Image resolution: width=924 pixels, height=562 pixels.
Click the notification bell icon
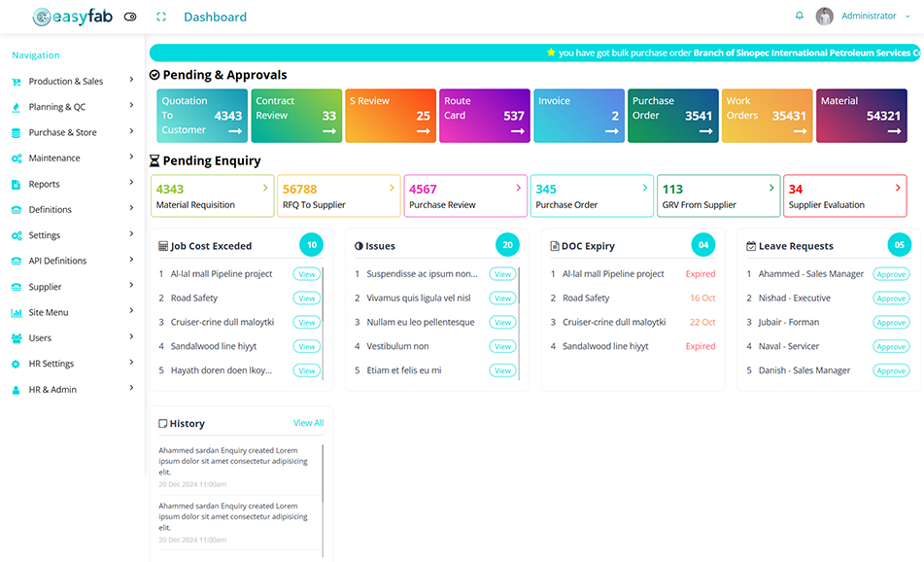tap(800, 17)
